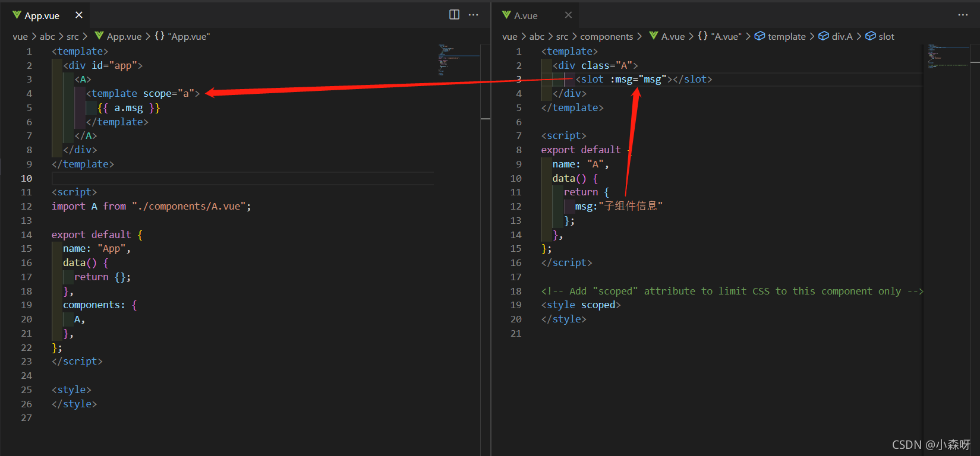Click 'vue' breadcrumb in left editor

click(x=20, y=36)
